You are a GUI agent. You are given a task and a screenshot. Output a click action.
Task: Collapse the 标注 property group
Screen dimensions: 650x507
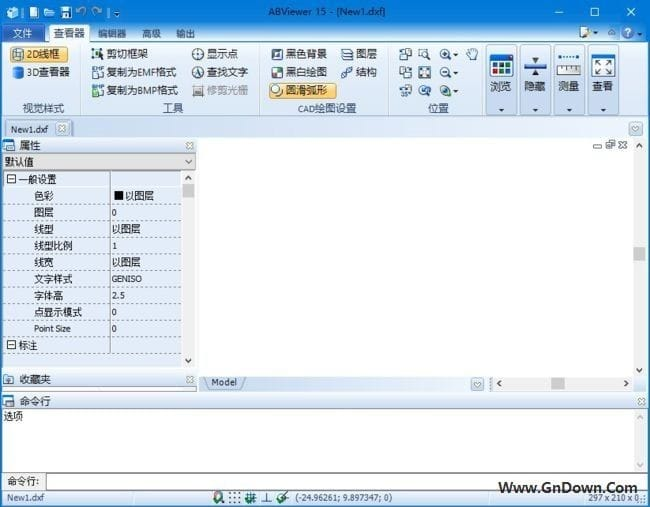[12, 345]
